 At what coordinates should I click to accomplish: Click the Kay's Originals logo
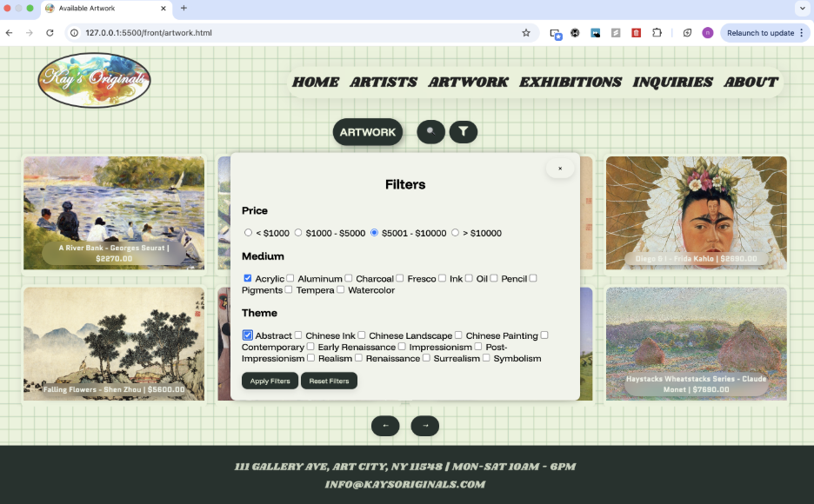tap(94, 80)
